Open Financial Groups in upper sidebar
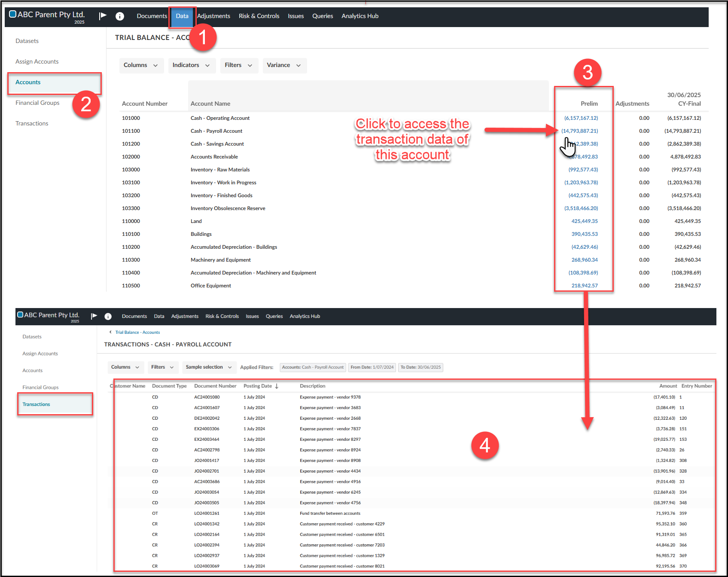The image size is (728, 577). pyautogui.click(x=37, y=103)
